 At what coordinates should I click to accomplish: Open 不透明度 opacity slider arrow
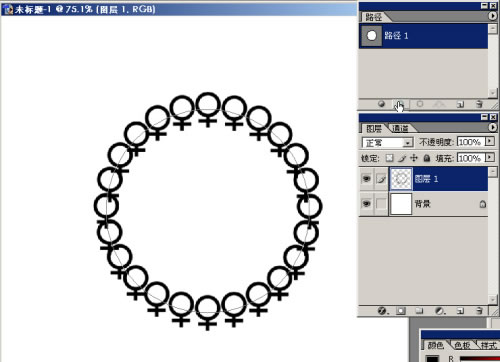490,141
